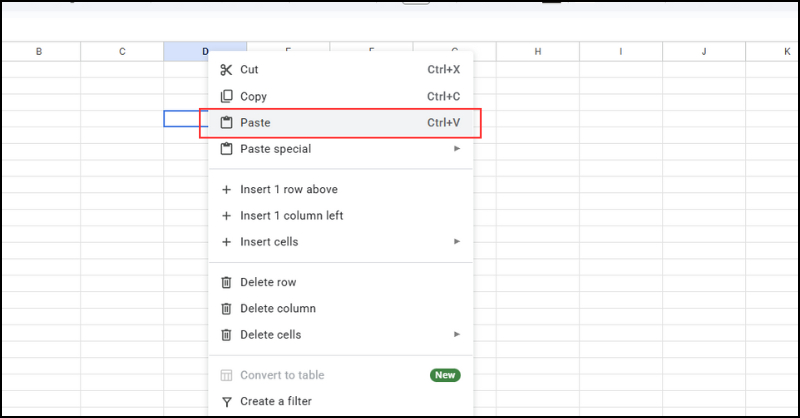Click the Paste special clipboard icon
800x418 pixels.
click(226, 149)
